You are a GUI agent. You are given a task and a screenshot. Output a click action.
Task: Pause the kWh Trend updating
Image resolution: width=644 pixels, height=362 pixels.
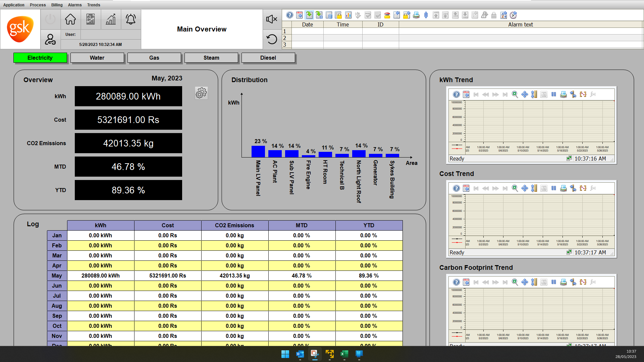(554, 95)
